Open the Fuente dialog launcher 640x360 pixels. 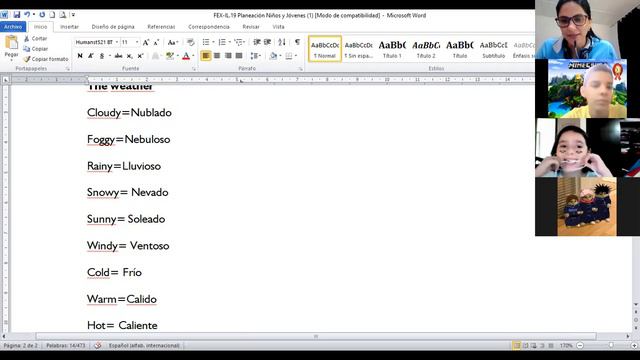coord(193,69)
